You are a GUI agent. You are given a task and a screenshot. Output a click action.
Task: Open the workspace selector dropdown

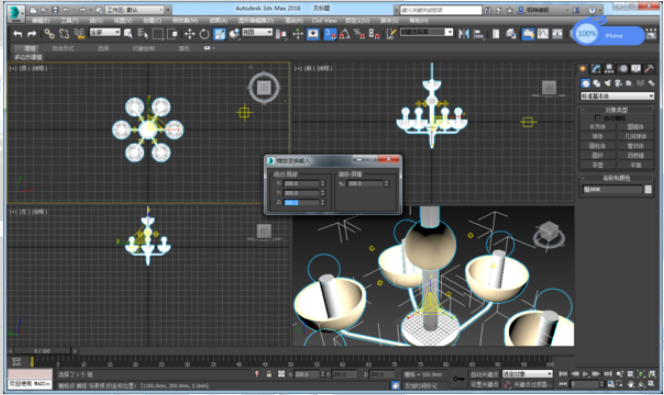[x=135, y=9]
